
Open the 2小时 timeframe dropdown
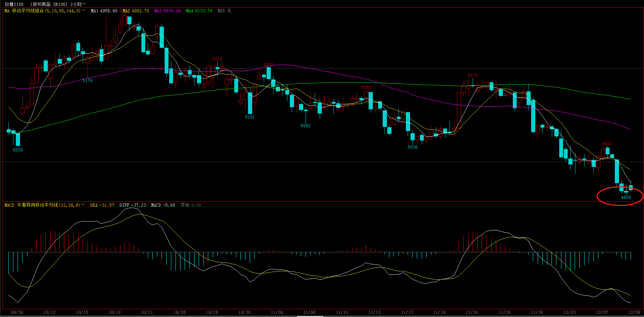point(78,4)
